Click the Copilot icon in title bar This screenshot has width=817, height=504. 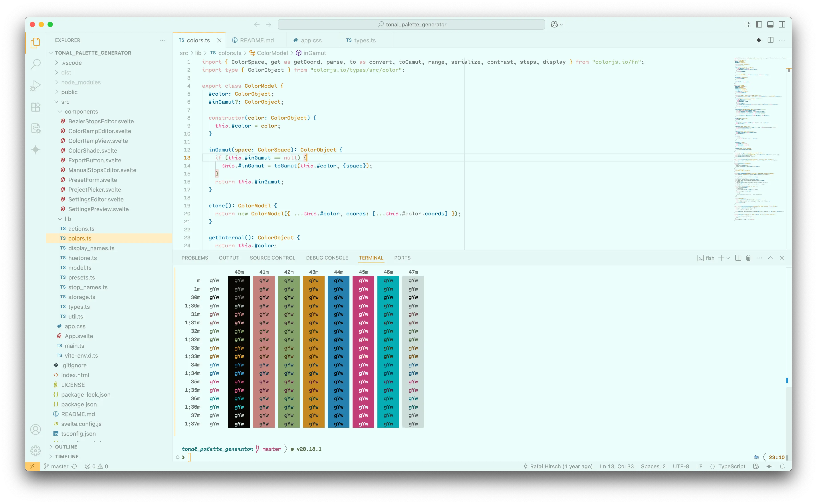click(x=554, y=24)
